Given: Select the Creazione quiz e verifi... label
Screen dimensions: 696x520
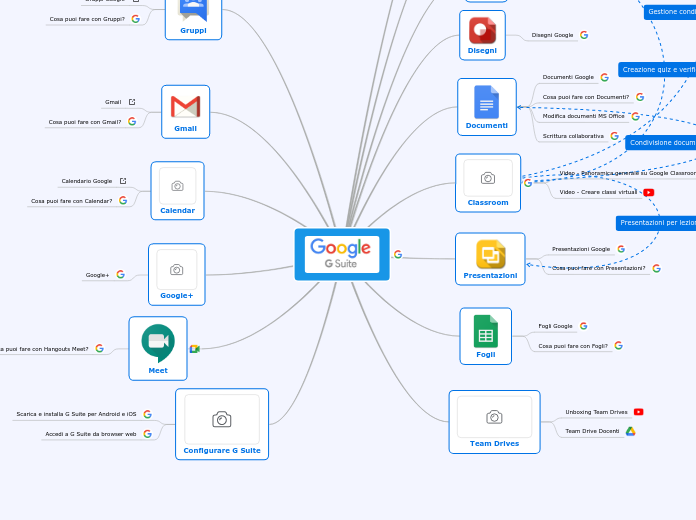Looking at the screenshot, I should point(657,70).
